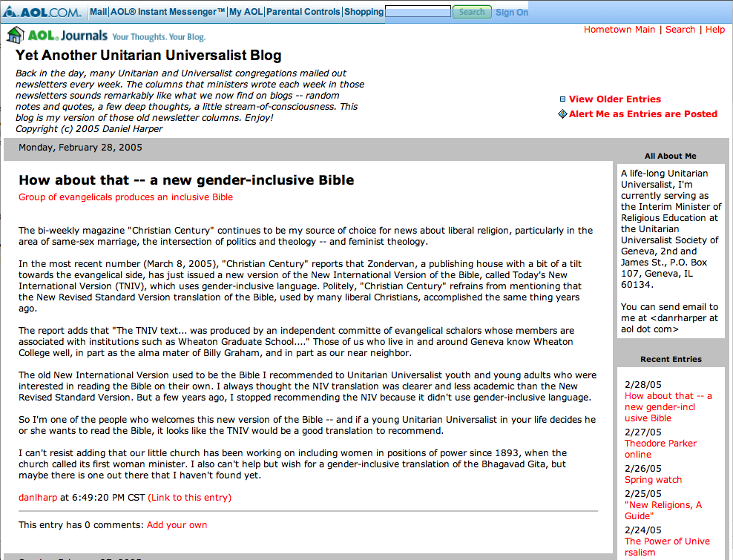Image resolution: width=733 pixels, height=560 pixels.
Task: Click the square icon beside View Older Entries
Action: coord(562,99)
